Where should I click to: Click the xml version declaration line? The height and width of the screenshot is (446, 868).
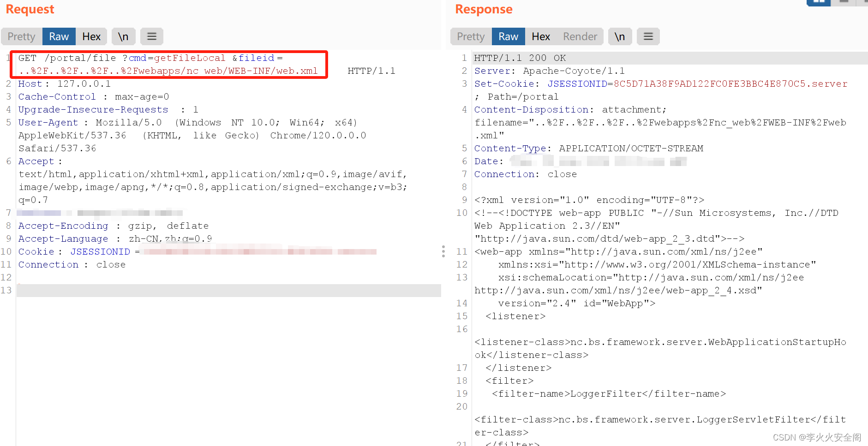589,200
